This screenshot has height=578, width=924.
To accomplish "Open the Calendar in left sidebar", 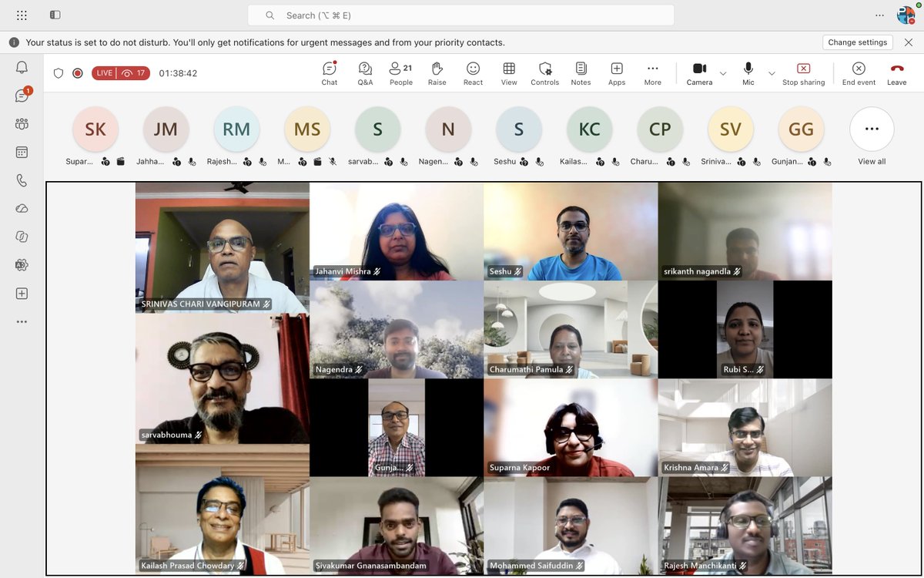I will 22,153.
